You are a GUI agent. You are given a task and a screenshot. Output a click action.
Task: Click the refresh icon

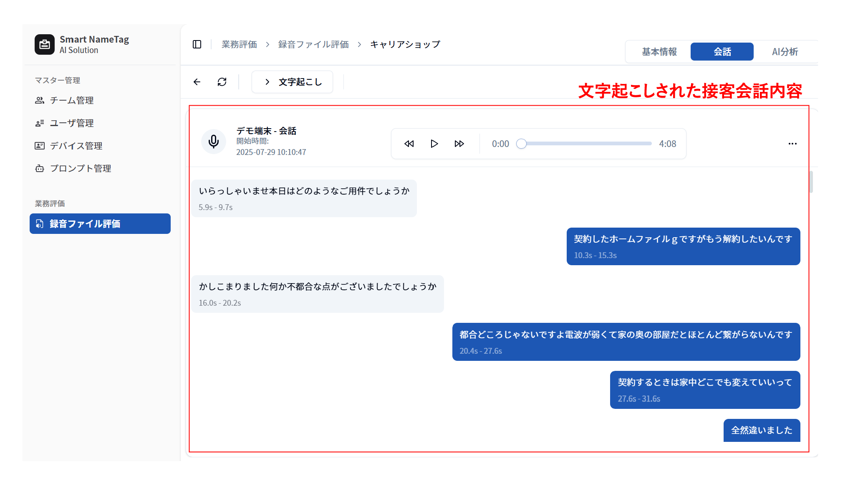[222, 82]
